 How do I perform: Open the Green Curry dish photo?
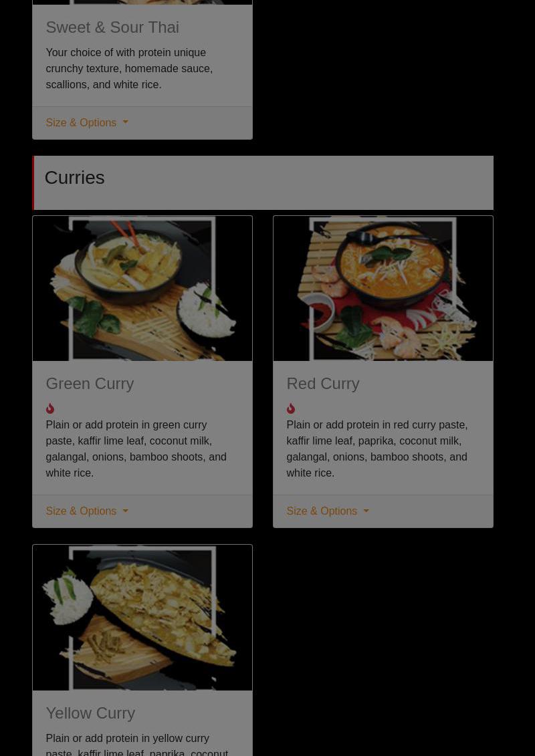click(142, 288)
